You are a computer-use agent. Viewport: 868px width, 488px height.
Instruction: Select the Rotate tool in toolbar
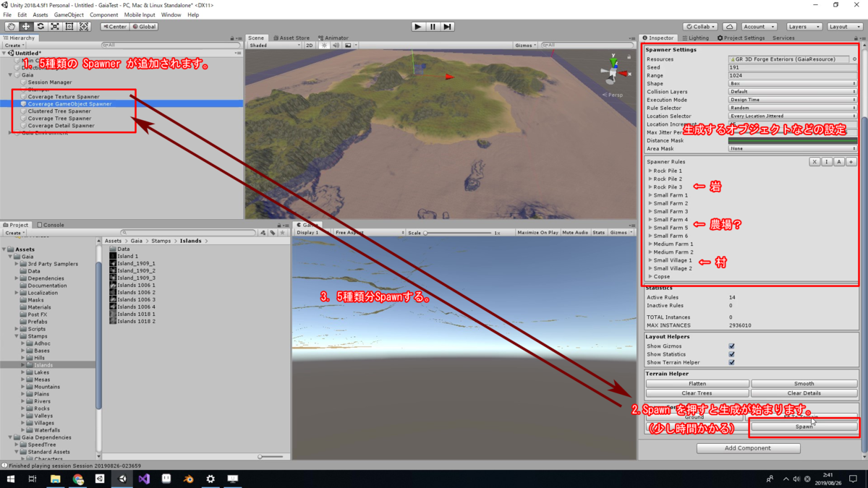tap(41, 27)
